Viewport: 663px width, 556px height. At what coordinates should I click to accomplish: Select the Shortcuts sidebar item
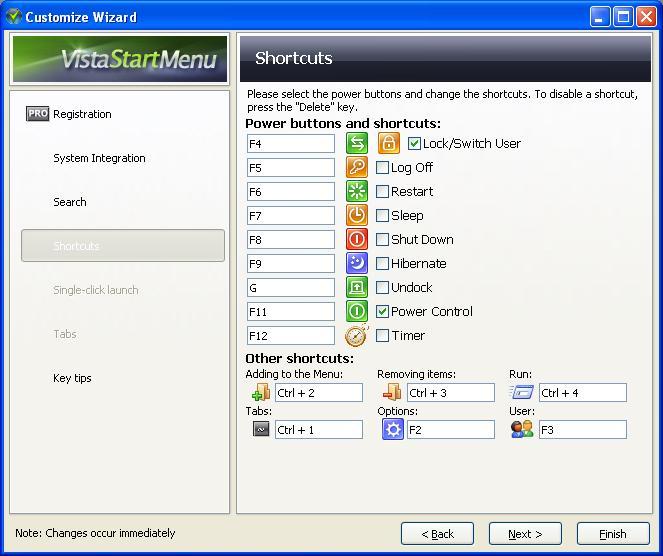click(123, 246)
